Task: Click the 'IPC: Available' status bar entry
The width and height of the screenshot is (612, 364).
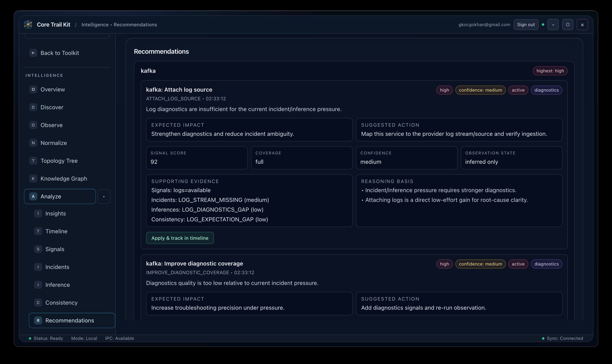Action: pyautogui.click(x=120, y=338)
